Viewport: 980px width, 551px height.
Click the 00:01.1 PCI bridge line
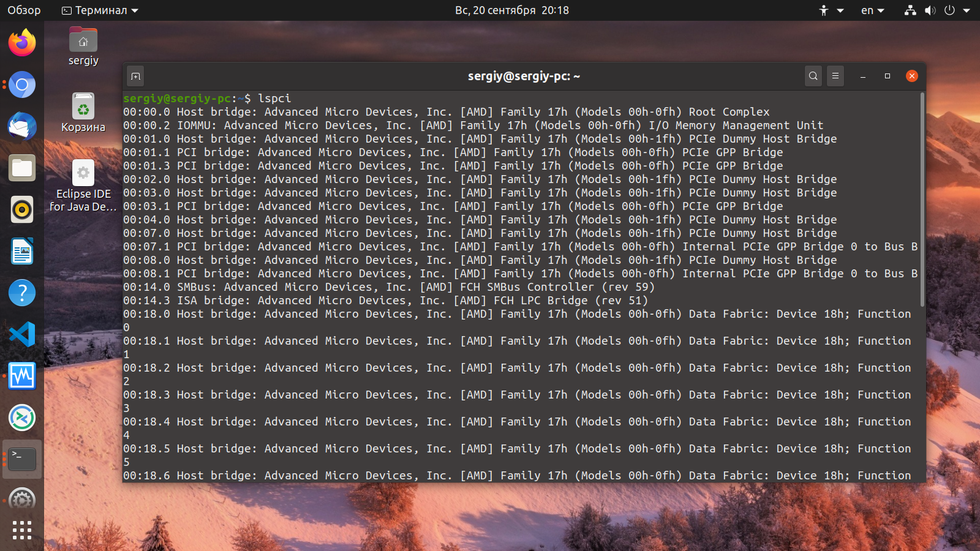pos(453,152)
